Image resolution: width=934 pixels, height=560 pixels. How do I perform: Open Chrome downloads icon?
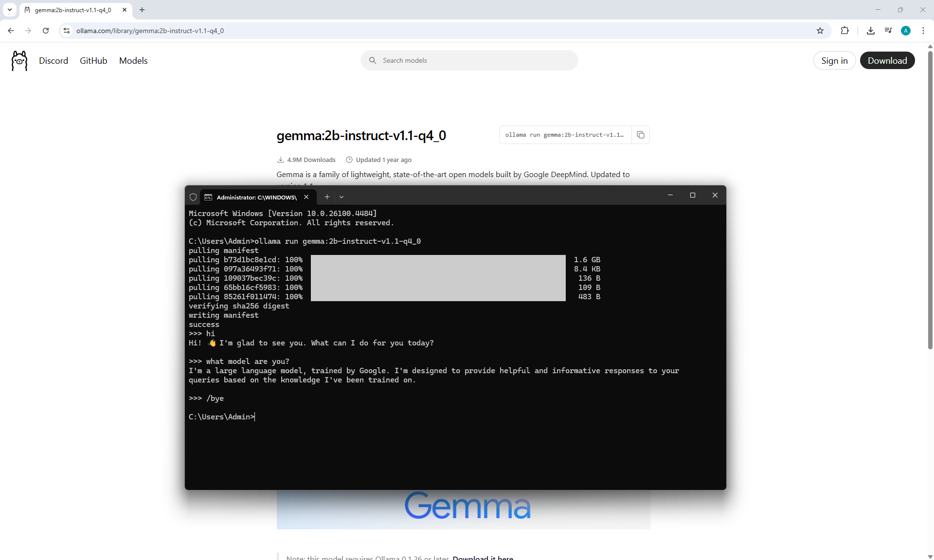point(871,31)
